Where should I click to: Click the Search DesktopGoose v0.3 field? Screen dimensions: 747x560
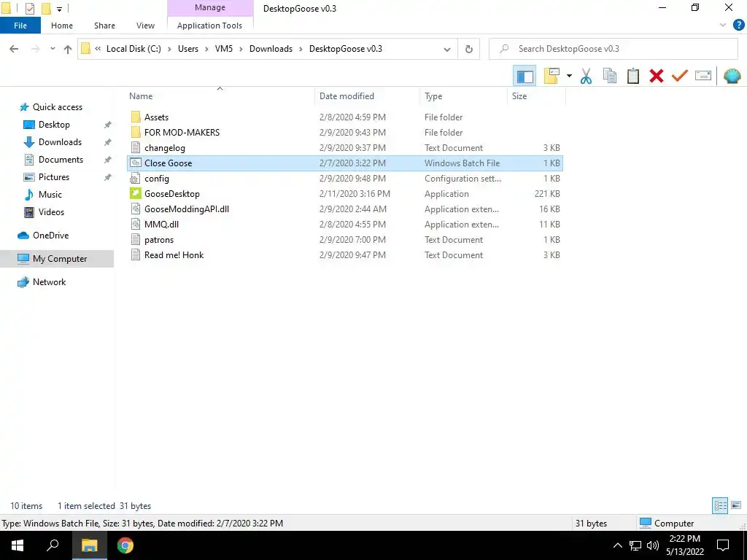pos(614,49)
